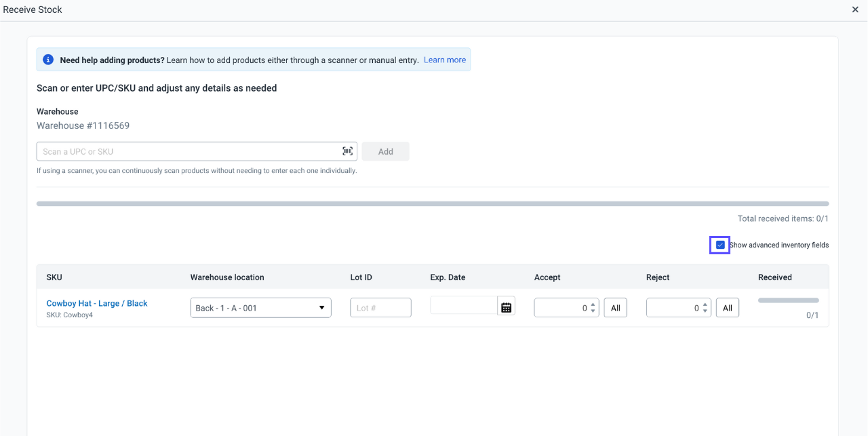This screenshot has width=868, height=436.
Task: Open the Learn more link
Action: click(x=444, y=59)
